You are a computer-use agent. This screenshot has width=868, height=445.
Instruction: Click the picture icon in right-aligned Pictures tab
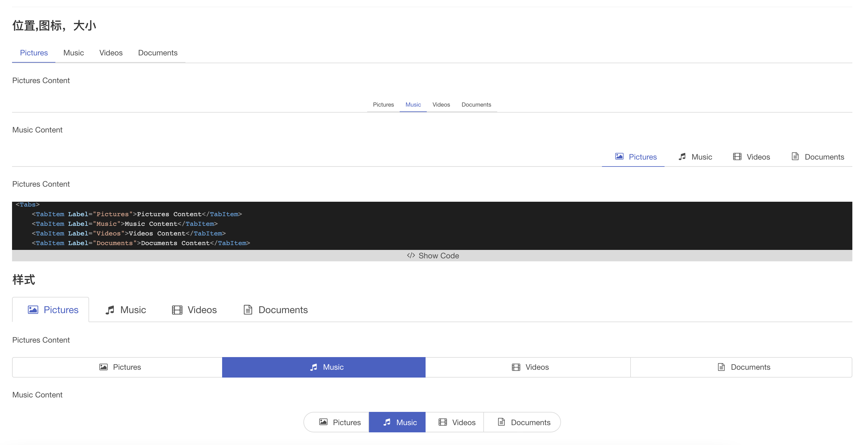pyautogui.click(x=619, y=157)
